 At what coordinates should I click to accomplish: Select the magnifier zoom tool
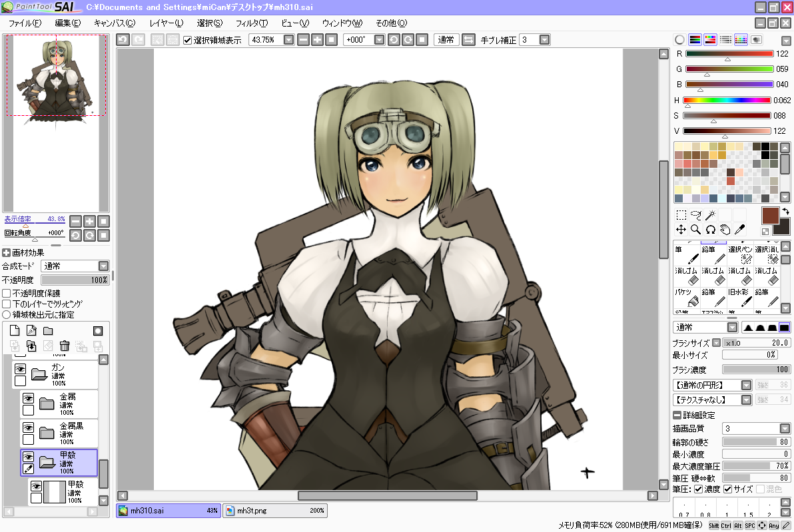(x=696, y=229)
